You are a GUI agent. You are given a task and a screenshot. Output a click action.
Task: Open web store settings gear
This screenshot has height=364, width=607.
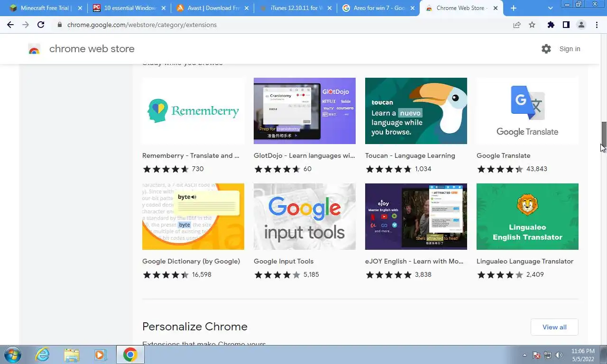click(x=546, y=49)
